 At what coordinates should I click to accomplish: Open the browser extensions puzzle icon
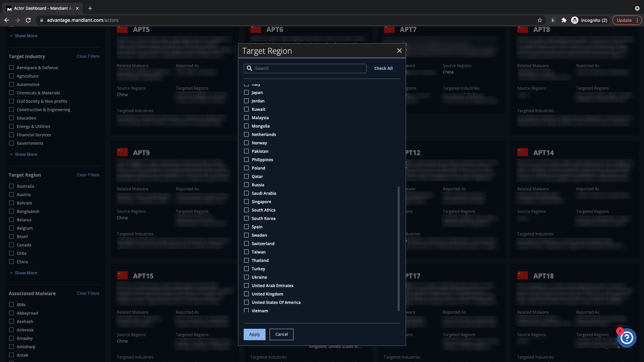point(564,20)
